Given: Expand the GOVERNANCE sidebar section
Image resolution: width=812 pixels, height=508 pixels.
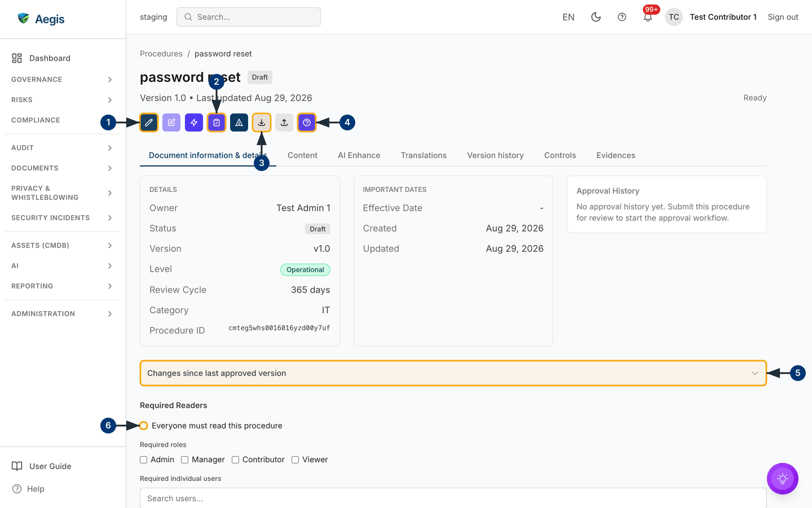Looking at the screenshot, I should 62,80.
